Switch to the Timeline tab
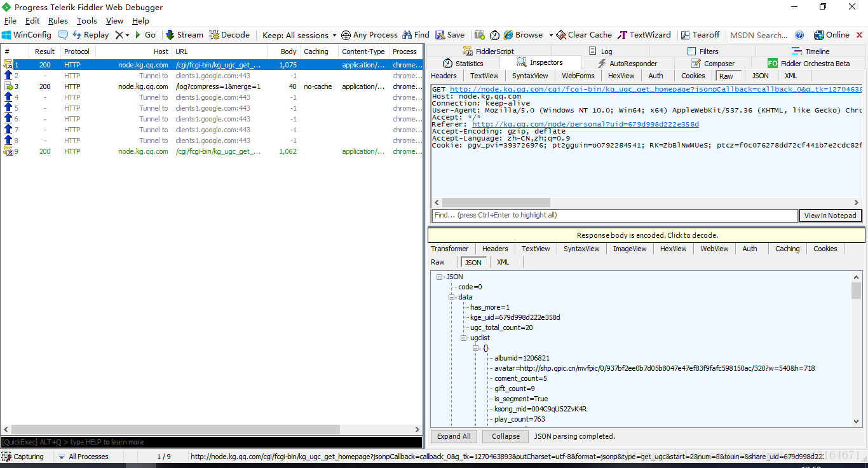 (810, 52)
